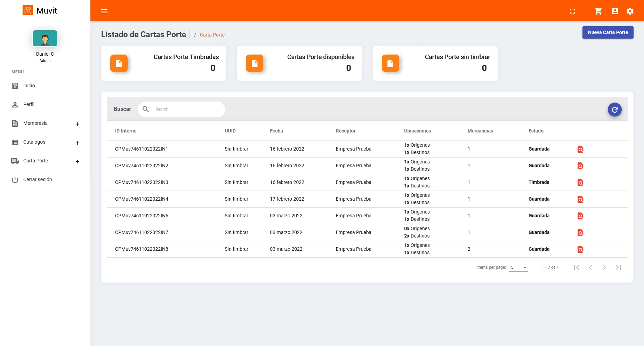
Task: Click the Carta Porte breadcrumb link
Action: pos(212,35)
